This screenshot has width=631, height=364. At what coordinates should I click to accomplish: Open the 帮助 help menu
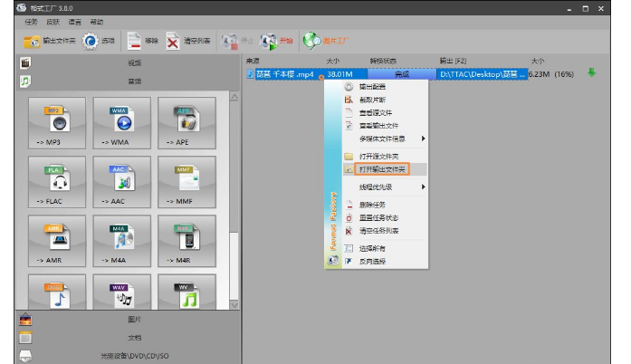click(x=97, y=22)
